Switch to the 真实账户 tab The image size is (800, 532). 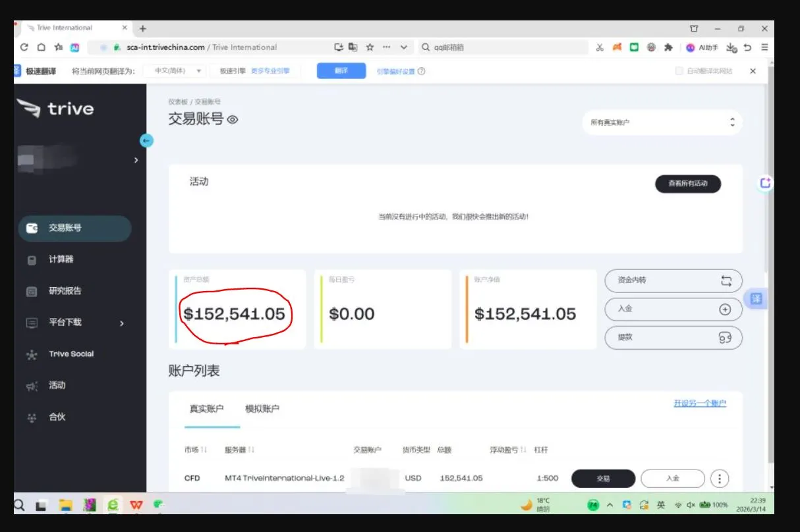coord(207,409)
